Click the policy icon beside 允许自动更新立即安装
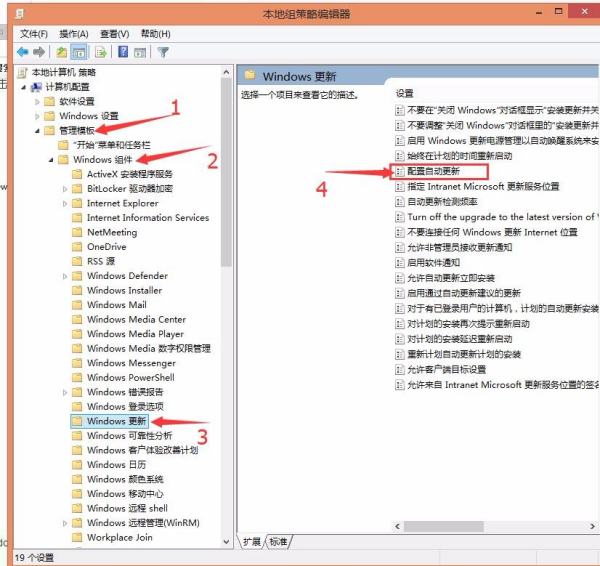The width and height of the screenshot is (600, 566). [399, 278]
